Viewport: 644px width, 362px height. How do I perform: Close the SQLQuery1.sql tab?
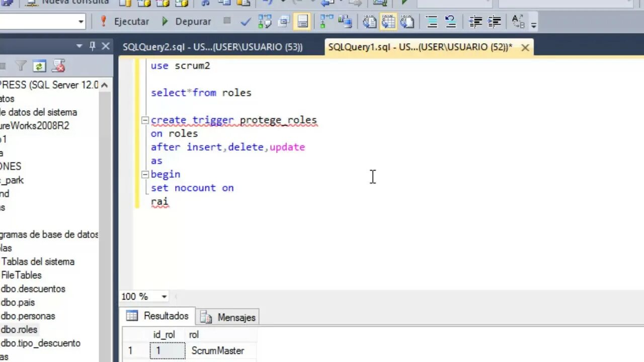(x=525, y=48)
